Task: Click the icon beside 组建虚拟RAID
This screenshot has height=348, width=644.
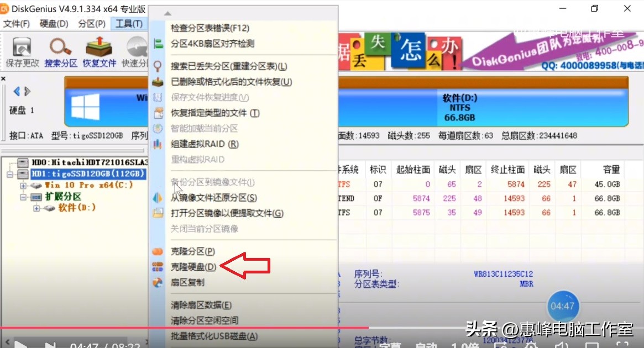Action: [158, 144]
